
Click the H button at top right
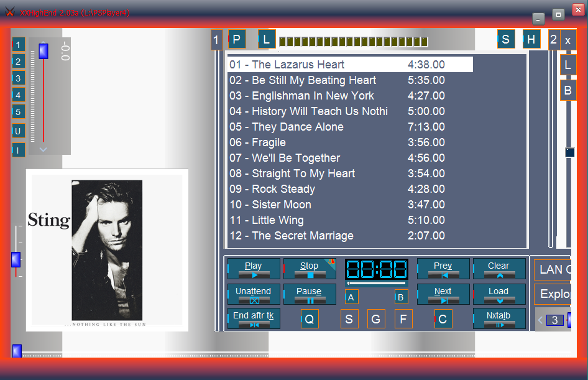click(x=531, y=39)
